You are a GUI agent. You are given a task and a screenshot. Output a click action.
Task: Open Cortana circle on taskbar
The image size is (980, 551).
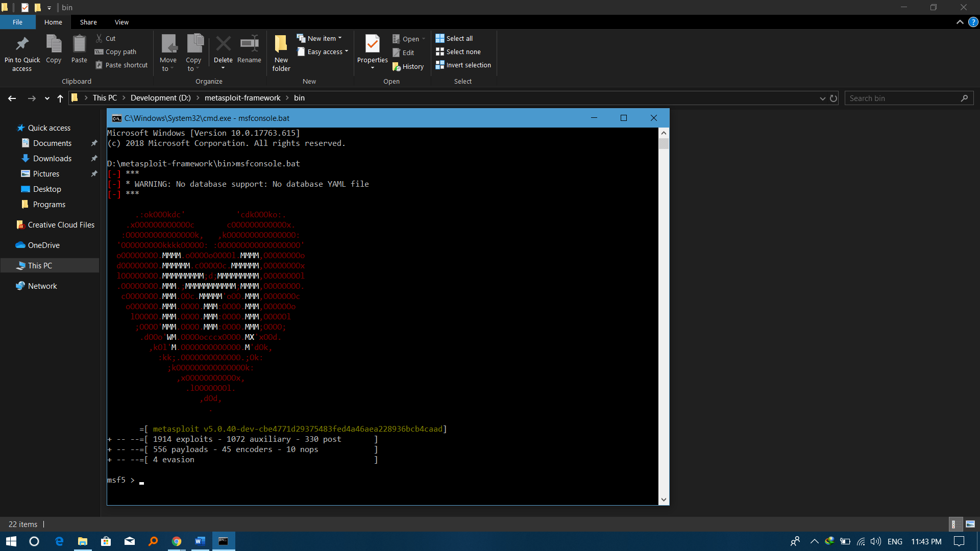coord(34,541)
